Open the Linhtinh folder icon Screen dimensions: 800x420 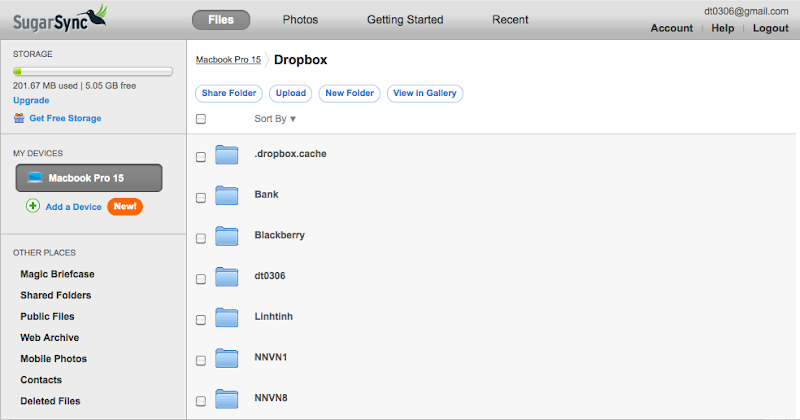227,318
